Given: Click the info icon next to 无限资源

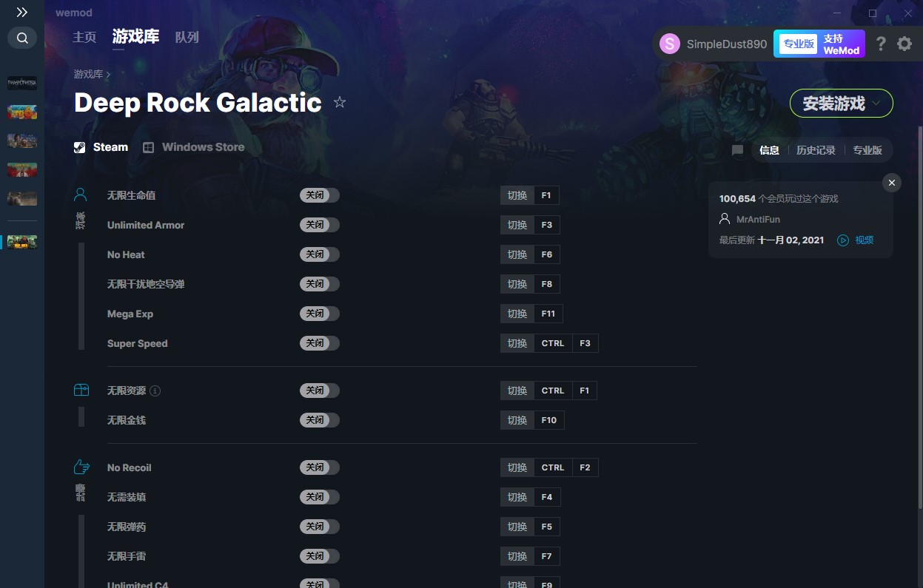Looking at the screenshot, I should (155, 391).
